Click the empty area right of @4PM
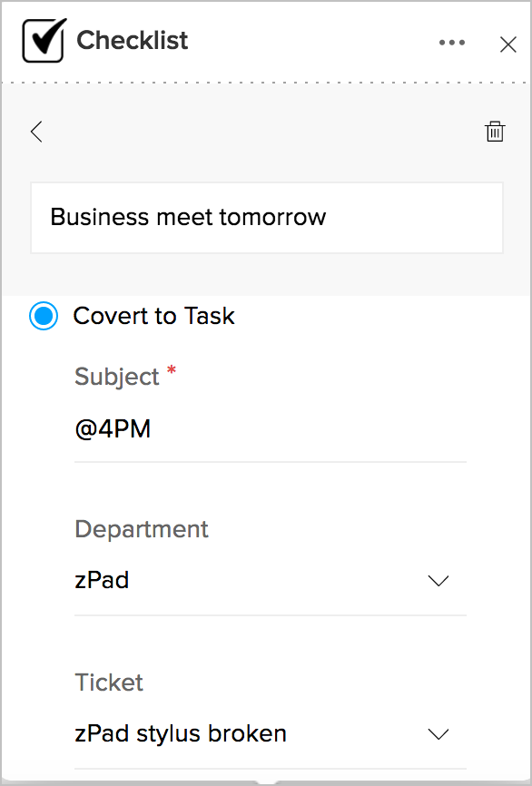532x786 pixels. (309, 430)
